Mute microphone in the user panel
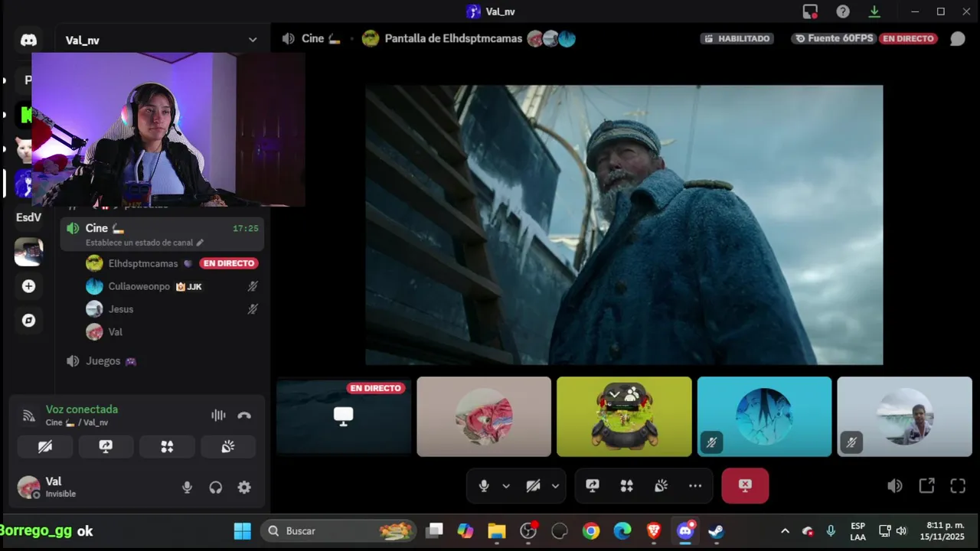Viewport: 980px width, 551px height. 187,487
